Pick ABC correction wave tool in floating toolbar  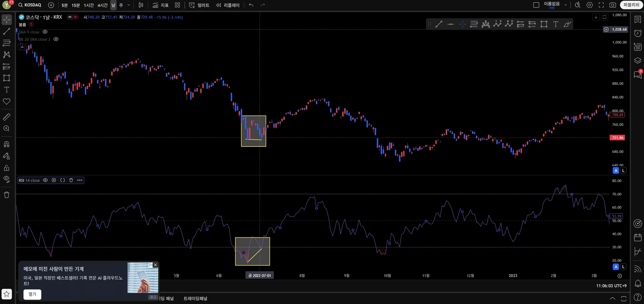pos(509,24)
